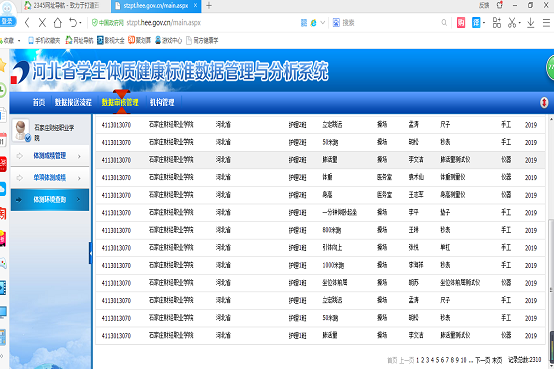Close the stzpt.hee.gov.cn tab
This screenshot has height=369, width=554.
coord(195,5)
